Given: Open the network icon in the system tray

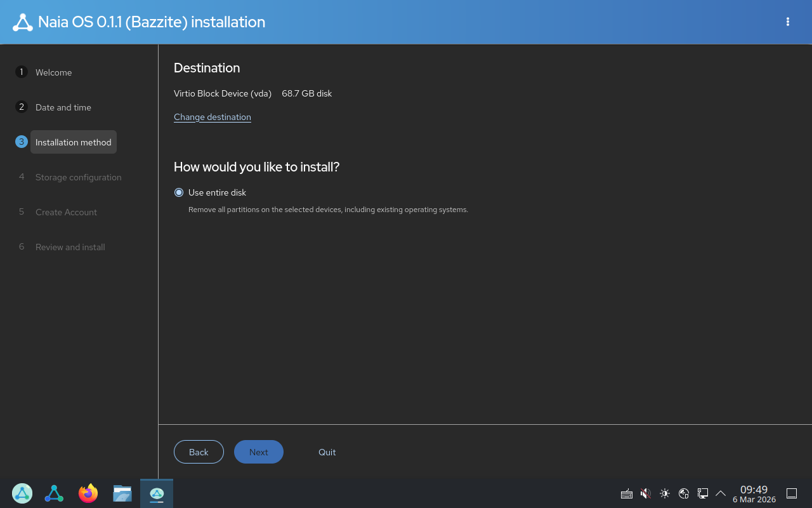Looking at the screenshot, I should tap(684, 493).
